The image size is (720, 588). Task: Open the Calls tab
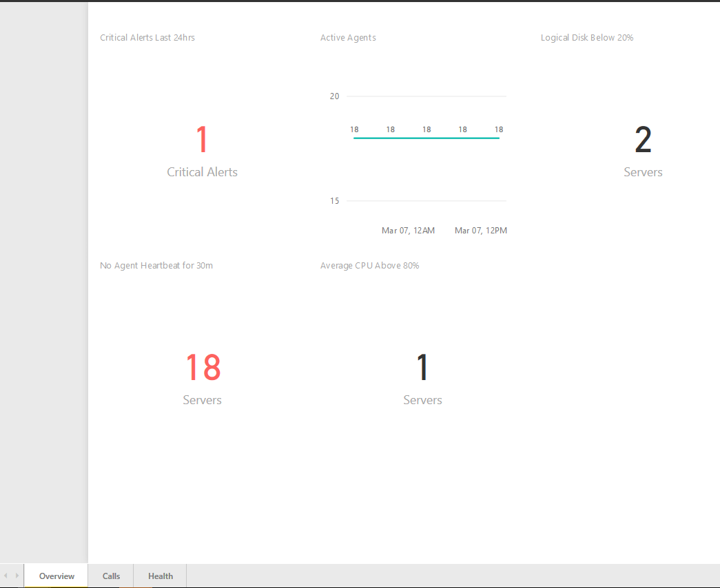pyautogui.click(x=111, y=576)
